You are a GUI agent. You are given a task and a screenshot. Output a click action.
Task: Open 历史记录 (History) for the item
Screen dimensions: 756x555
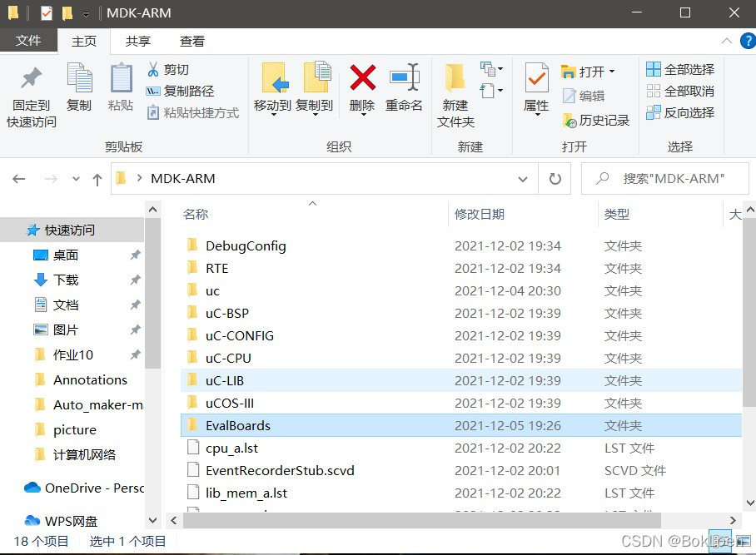(602, 121)
